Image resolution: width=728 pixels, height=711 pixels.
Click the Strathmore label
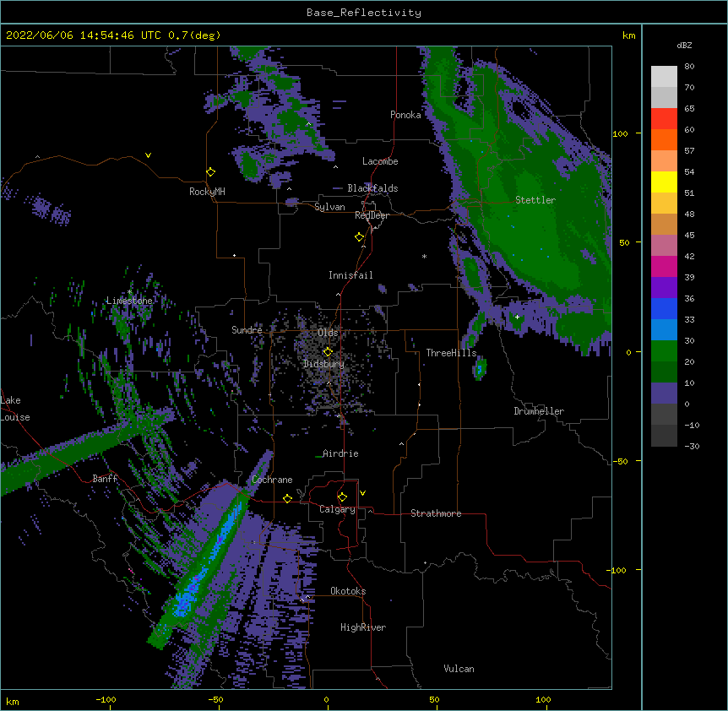click(x=436, y=513)
